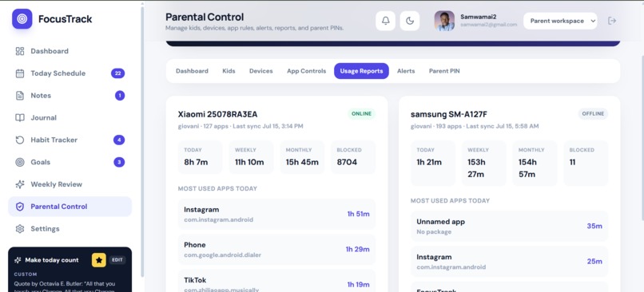644x292 pixels.
Task: Select the Instagram 25m row
Action: [509, 261]
